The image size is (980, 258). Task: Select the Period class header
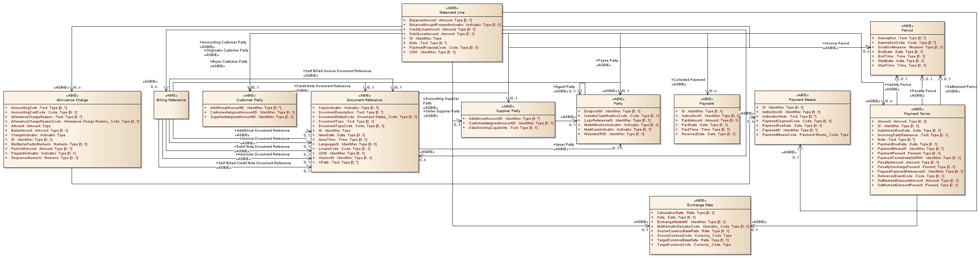point(907,30)
